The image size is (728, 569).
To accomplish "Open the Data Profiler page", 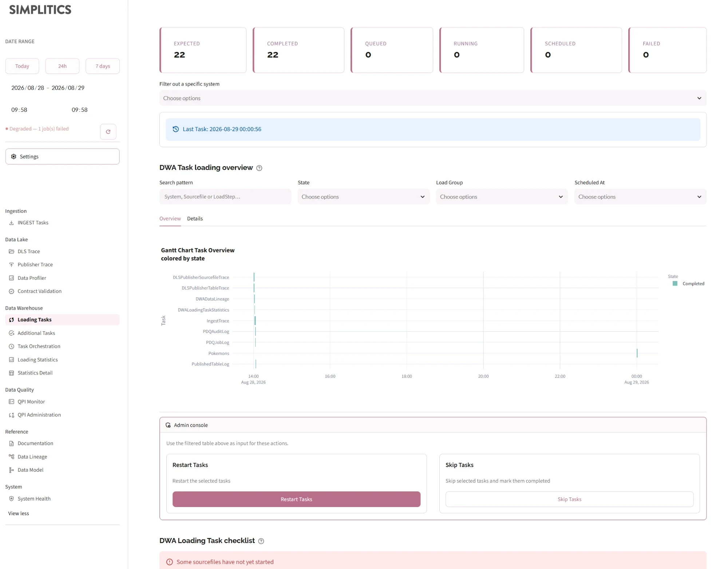I will (x=32, y=278).
